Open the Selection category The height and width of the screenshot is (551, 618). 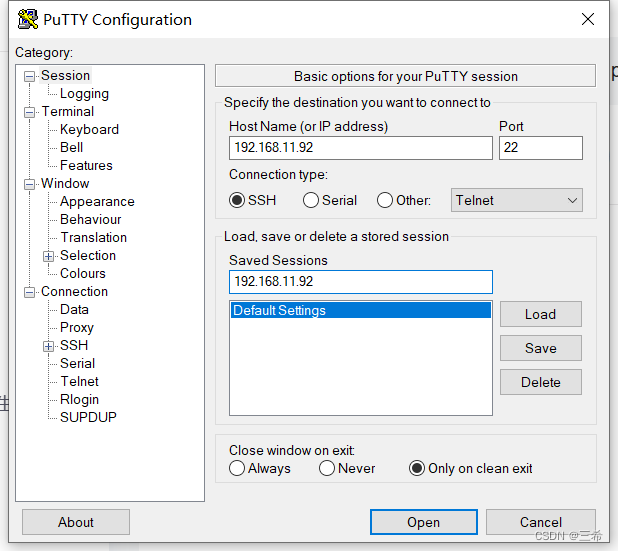(88, 255)
